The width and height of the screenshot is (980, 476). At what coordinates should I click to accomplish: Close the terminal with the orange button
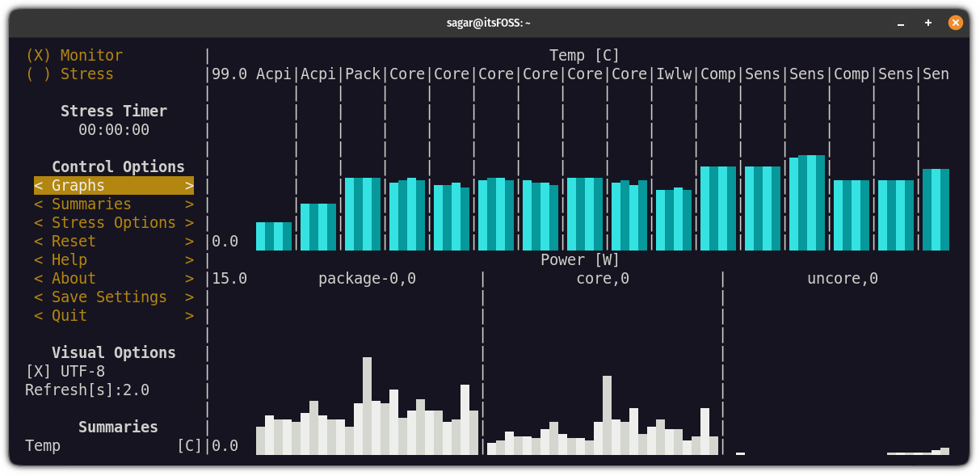click(956, 22)
